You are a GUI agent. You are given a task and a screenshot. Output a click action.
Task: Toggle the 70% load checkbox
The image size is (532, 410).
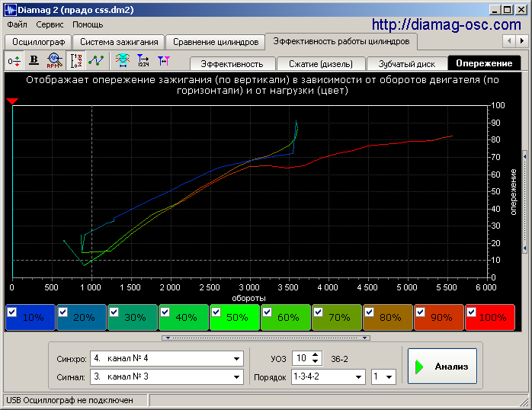pos(319,312)
